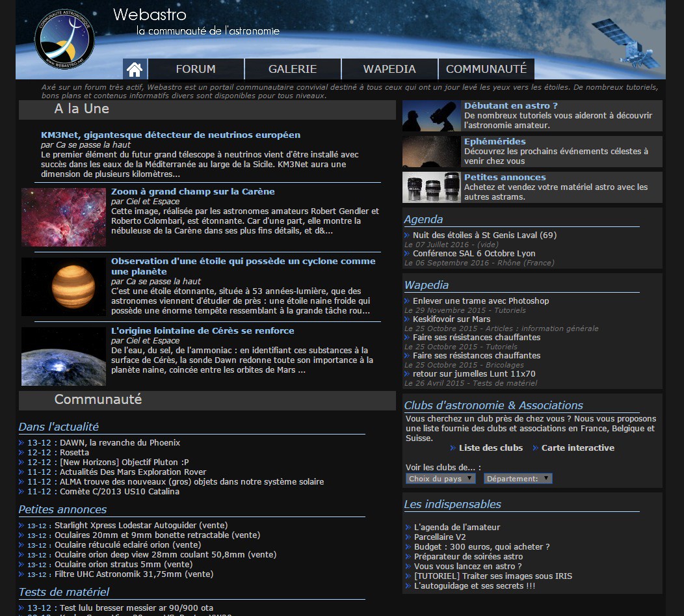Click the Wapedia section heading
Viewport: 684px width, 616px height.
click(426, 285)
